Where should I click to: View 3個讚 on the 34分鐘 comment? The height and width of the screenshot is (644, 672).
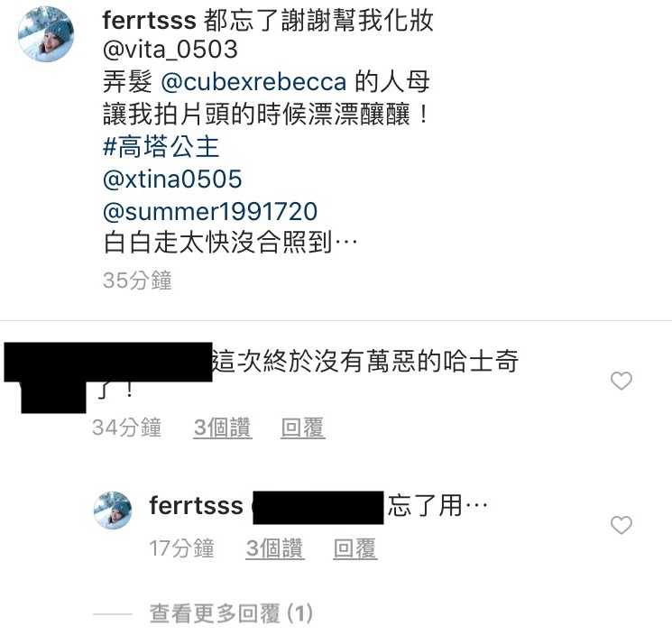[x=223, y=428]
